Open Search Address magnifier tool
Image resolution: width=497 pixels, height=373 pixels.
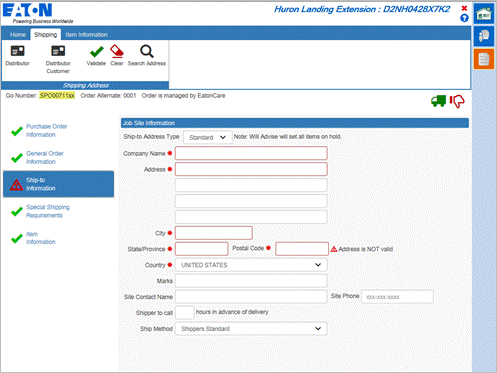tap(147, 51)
